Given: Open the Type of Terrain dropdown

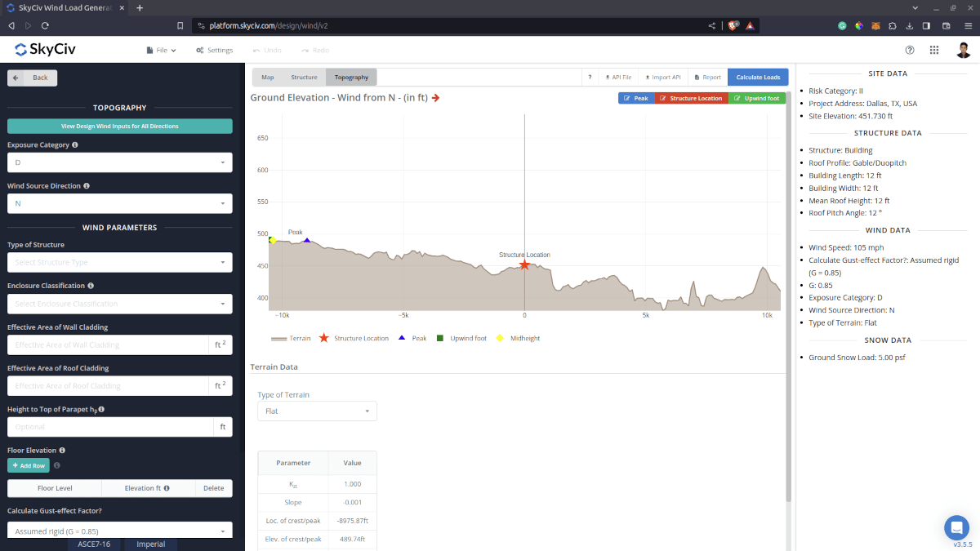Looking at the screenshot, I should pyautogui.click(x=317, y=411).
